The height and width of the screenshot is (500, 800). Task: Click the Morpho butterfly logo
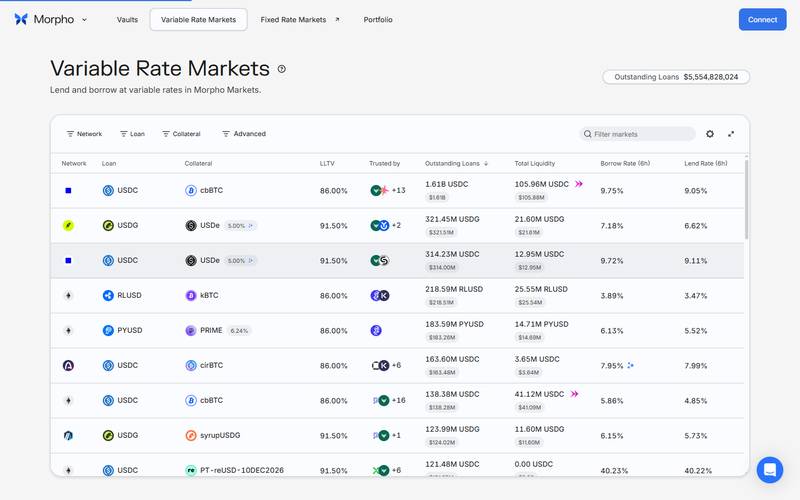pos(21,19)
